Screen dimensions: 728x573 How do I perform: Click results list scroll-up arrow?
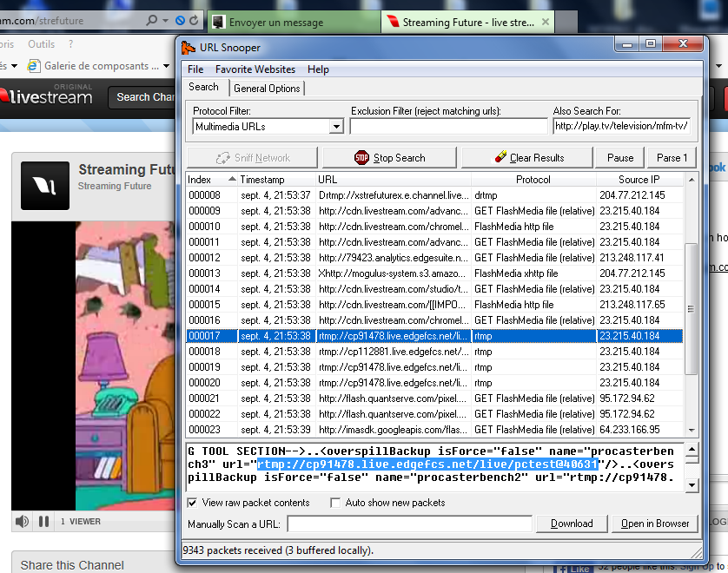tap(692, 180)
